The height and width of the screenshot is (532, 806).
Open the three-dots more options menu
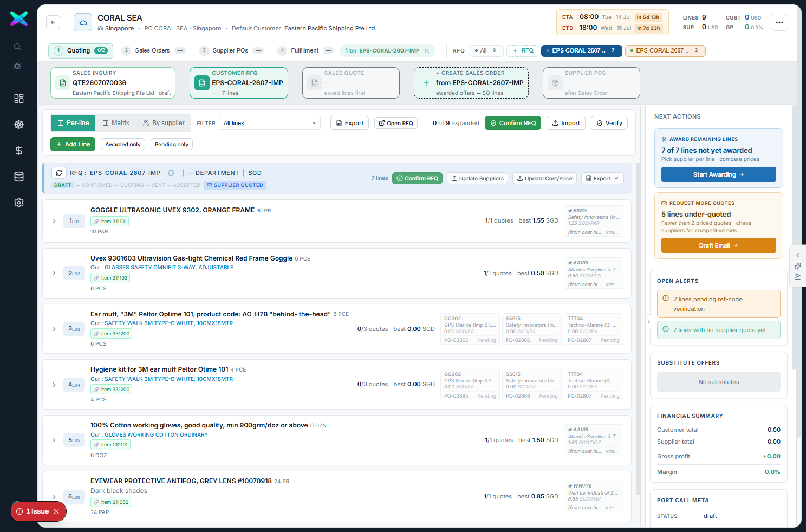pos(779,22)
